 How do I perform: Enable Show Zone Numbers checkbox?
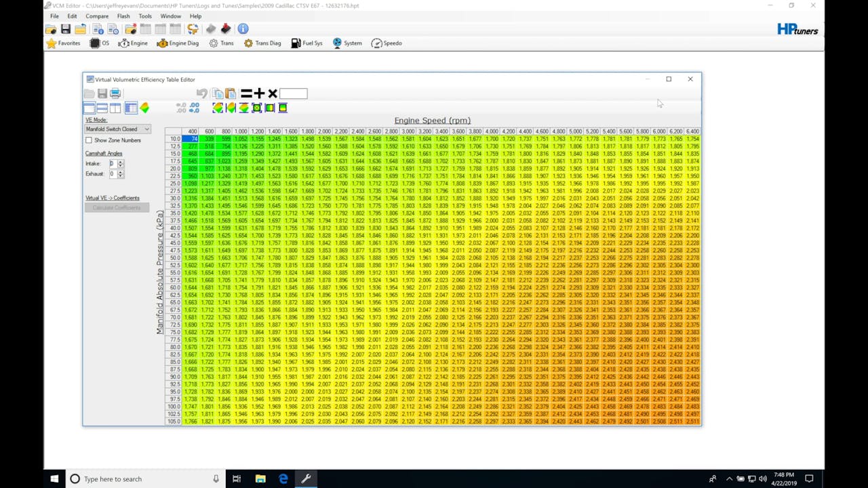coord(89,140)
